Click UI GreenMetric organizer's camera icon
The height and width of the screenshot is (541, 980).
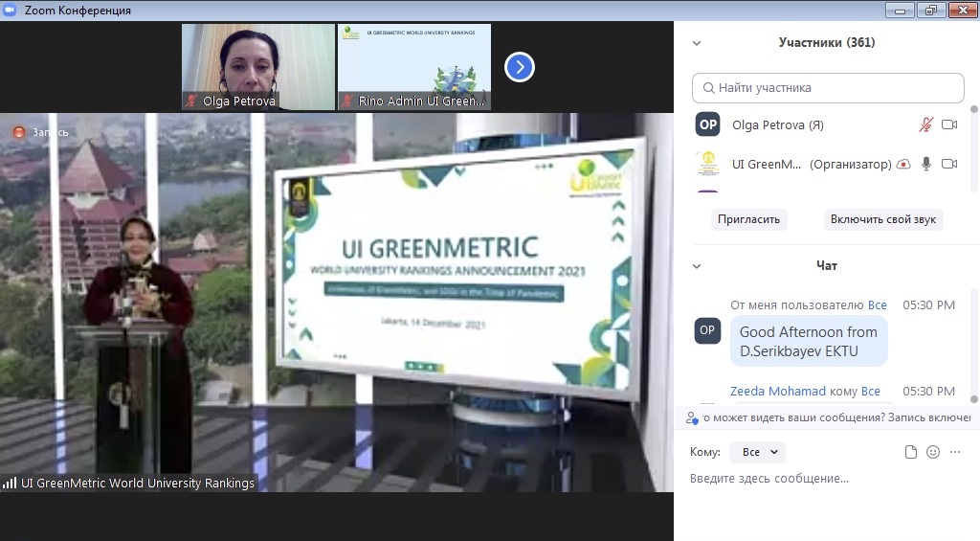[x=949, y=164]
